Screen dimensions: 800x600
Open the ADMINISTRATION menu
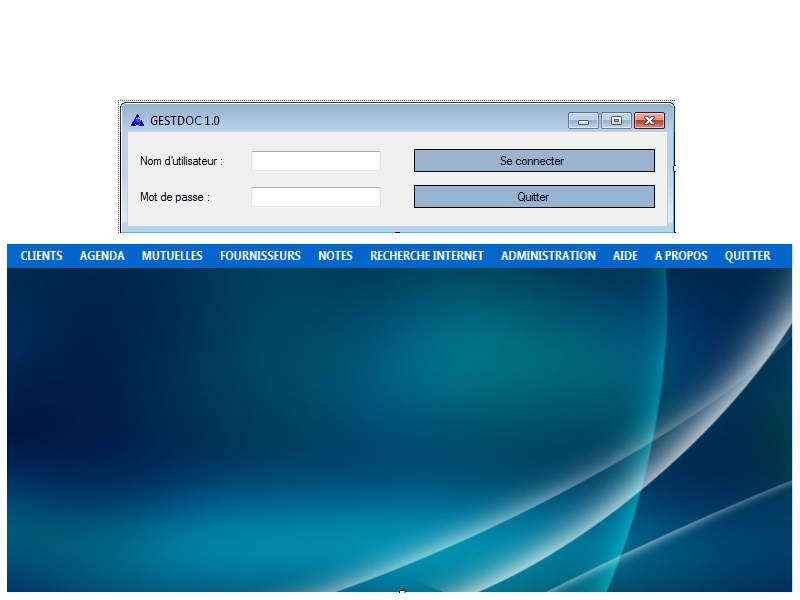548,256
